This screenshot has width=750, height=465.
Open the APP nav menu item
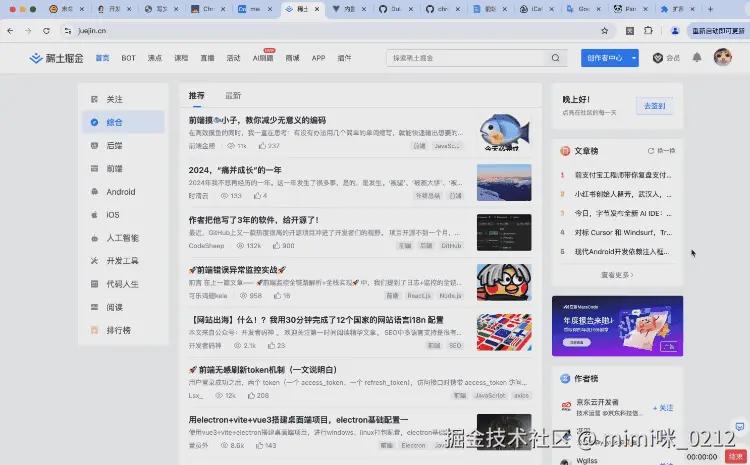pos(319,58)
